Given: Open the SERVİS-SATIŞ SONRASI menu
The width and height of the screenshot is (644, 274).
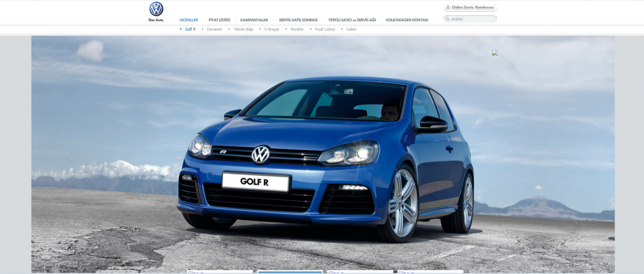Looking at the screenshot, I should click(x=298, y=20).
